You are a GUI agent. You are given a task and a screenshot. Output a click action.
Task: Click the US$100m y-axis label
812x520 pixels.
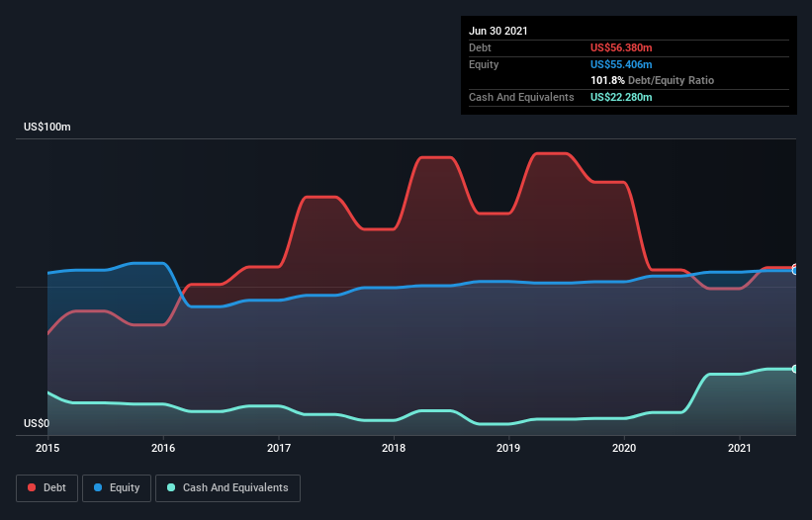(x=47, y=127)
